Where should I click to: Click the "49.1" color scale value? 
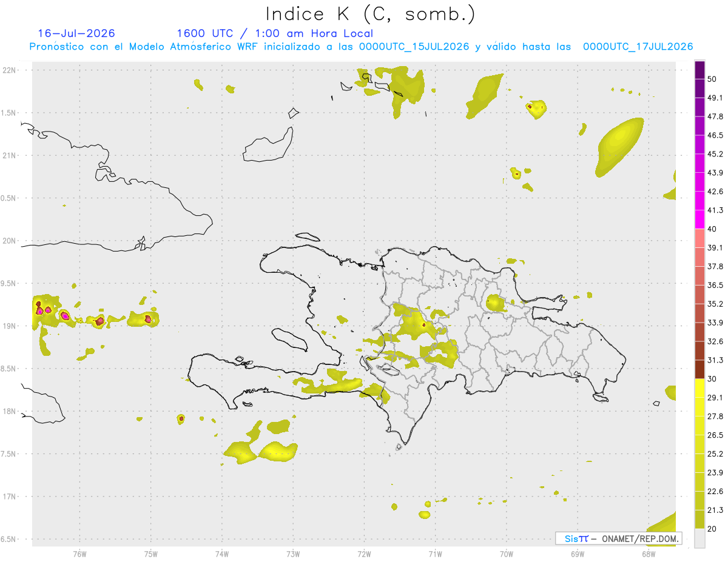pyautogui.click(x=716, y=98)
